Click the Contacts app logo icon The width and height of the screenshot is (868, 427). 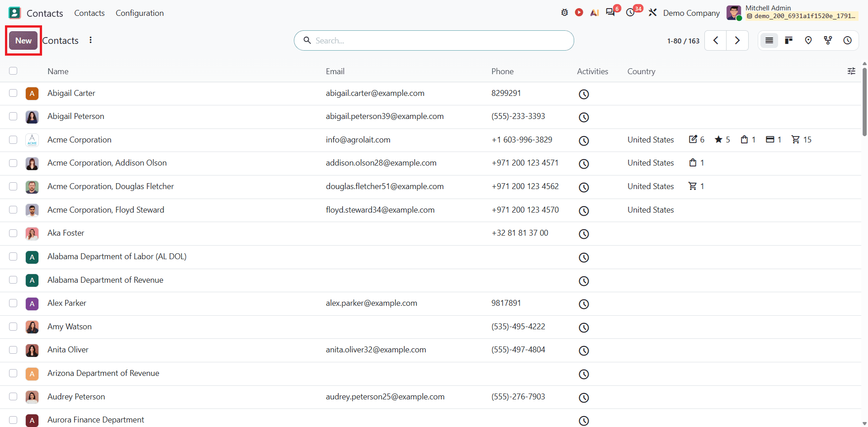point(14,13)
